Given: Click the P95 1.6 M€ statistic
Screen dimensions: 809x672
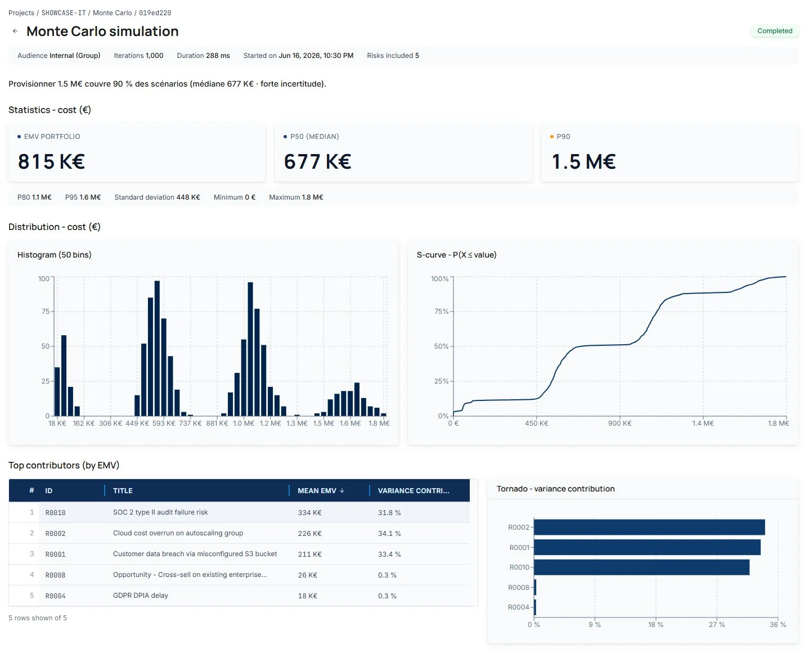Looking at the screenshot, I should point(83,197).
